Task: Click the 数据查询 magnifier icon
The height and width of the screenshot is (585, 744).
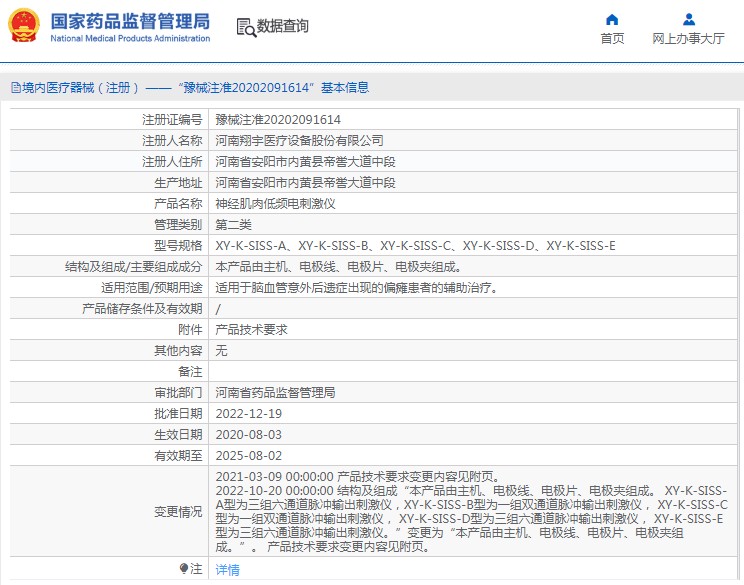Action: (x=245, y=27)
